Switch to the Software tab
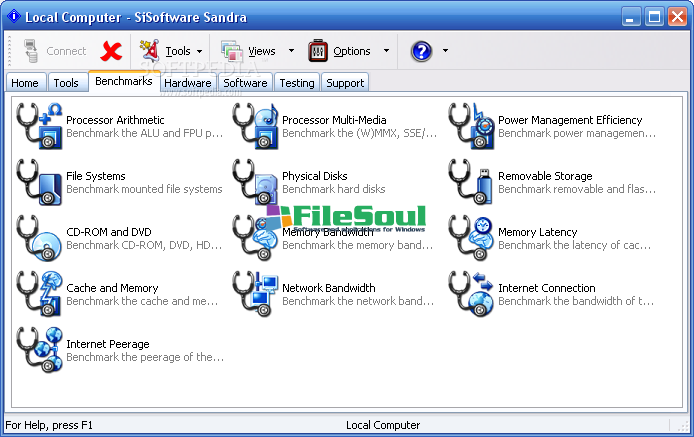 [245, 83]
